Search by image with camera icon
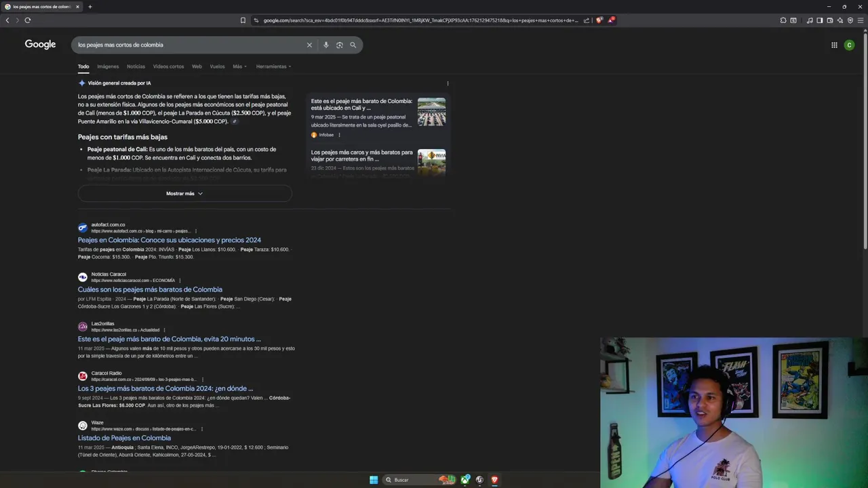The image size is (868, 488). point(340,45)
